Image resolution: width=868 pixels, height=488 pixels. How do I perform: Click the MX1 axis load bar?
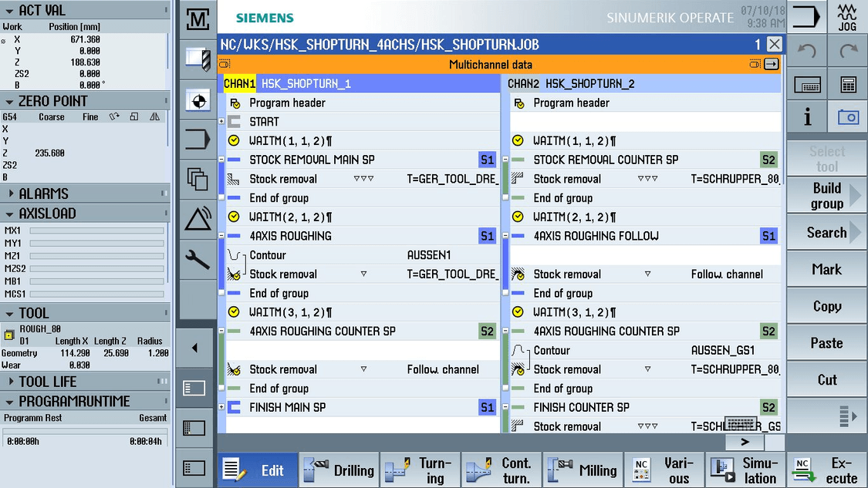[97, 231]
